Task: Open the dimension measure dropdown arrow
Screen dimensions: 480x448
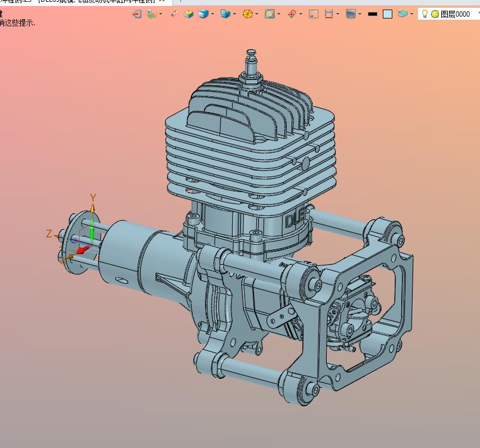Action: coord(337,14)
